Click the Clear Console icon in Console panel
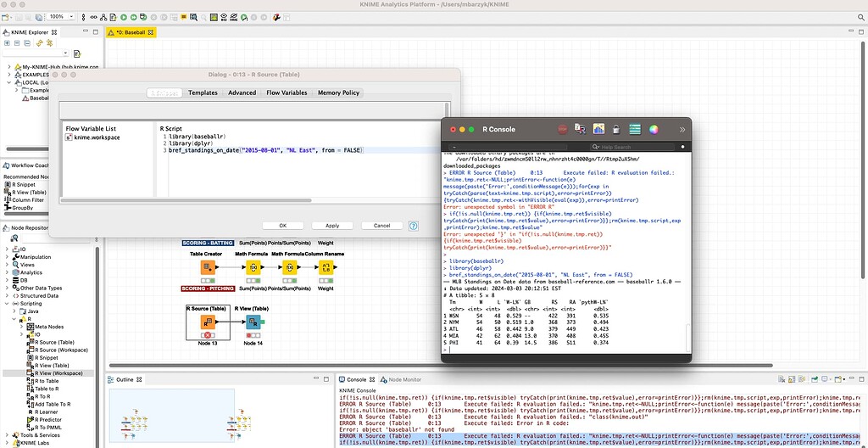Screen dimensions: 868x448 [x=782, y=380]
